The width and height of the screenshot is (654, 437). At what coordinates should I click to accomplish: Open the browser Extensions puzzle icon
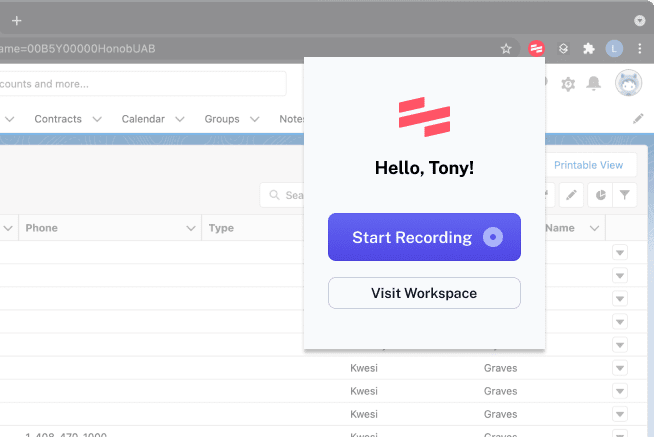coord(588,48)
